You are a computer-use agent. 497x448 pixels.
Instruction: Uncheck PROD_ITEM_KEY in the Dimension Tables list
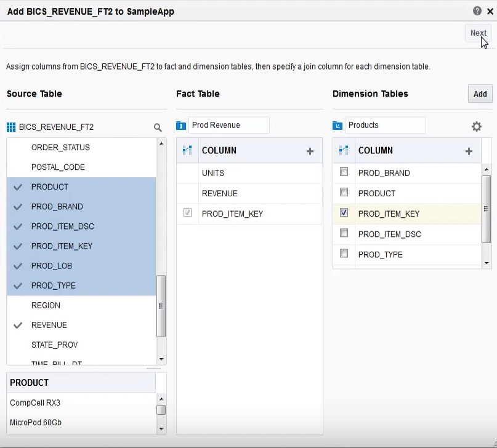point(343,214)
